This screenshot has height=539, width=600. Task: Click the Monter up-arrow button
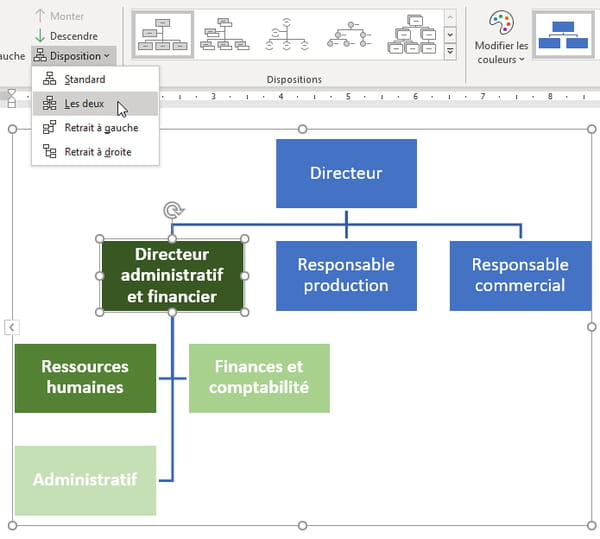pos(59,16)
